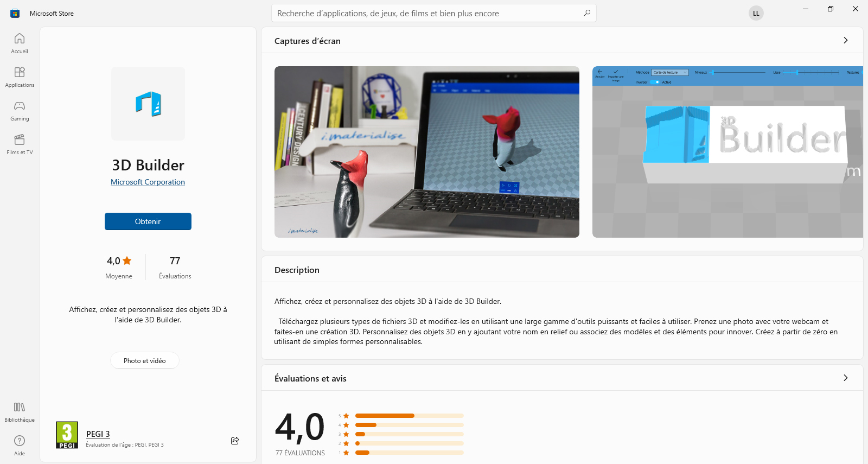
Task: Open the penguin laptop screenshot
Action: point(427,152)
